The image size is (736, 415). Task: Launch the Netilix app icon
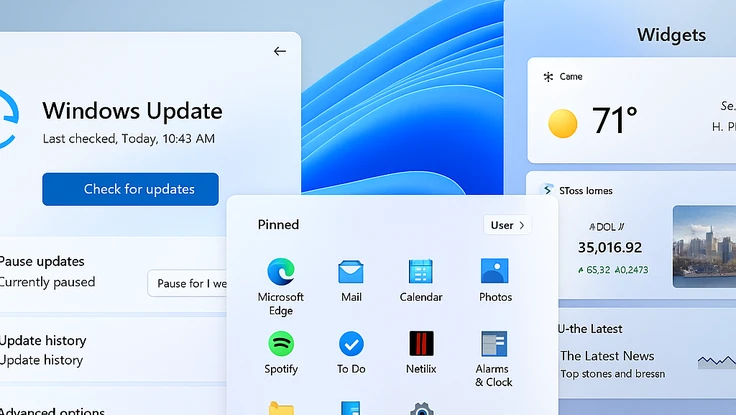[421, 343]
